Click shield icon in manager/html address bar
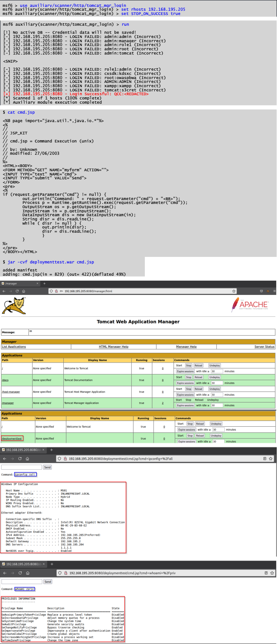This screenshot has height=644, width=277. point(51,291)
